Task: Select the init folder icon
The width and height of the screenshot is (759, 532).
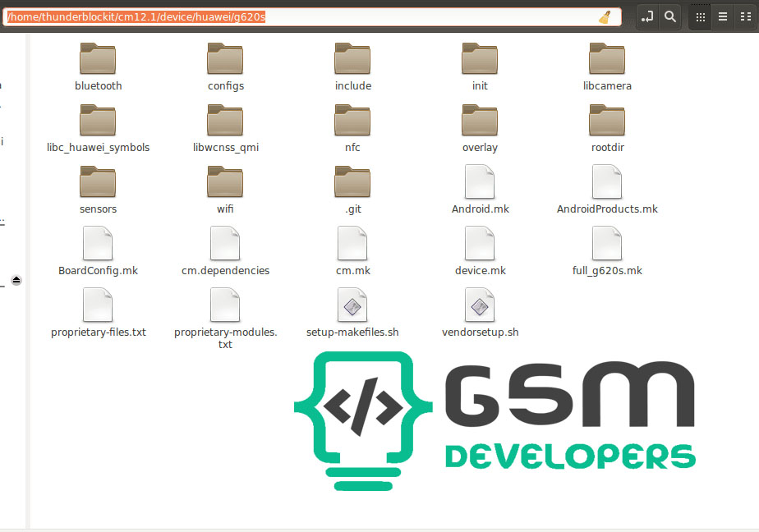Action: coord(480,58)
